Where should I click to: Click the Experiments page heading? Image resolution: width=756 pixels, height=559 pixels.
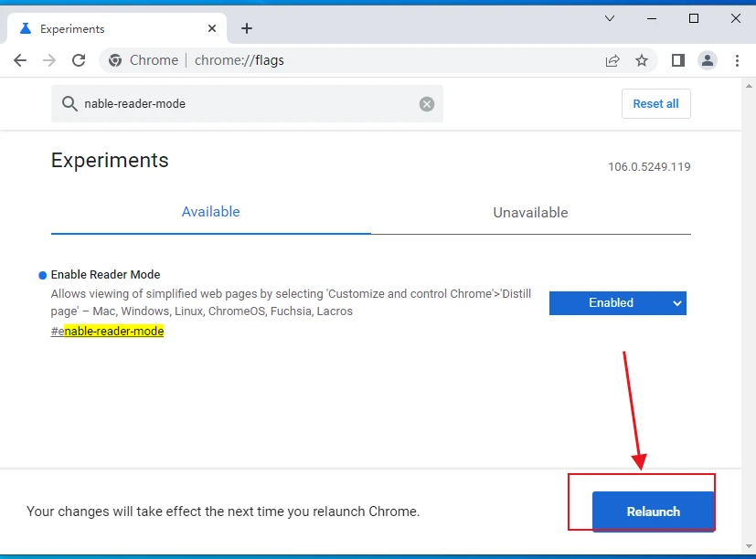[110, 161]
